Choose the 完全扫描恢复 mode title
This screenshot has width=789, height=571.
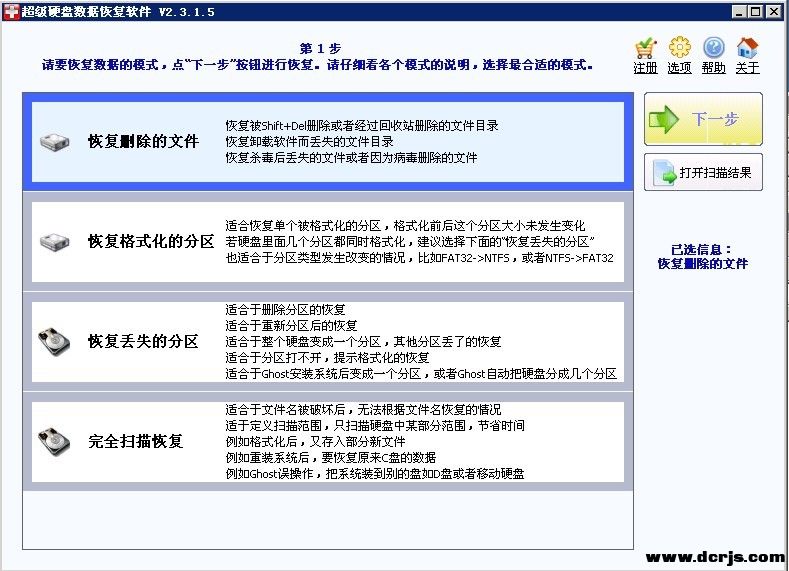[x=136, y=441]
